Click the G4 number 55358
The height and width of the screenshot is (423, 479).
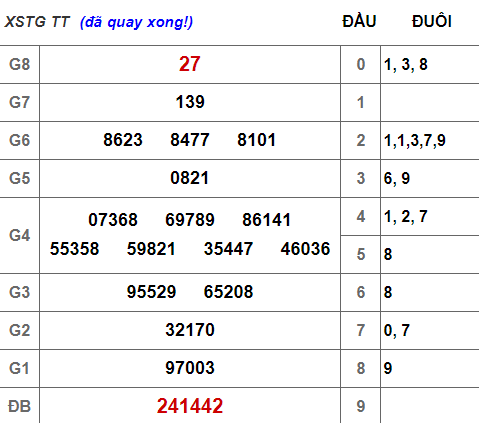75,249
